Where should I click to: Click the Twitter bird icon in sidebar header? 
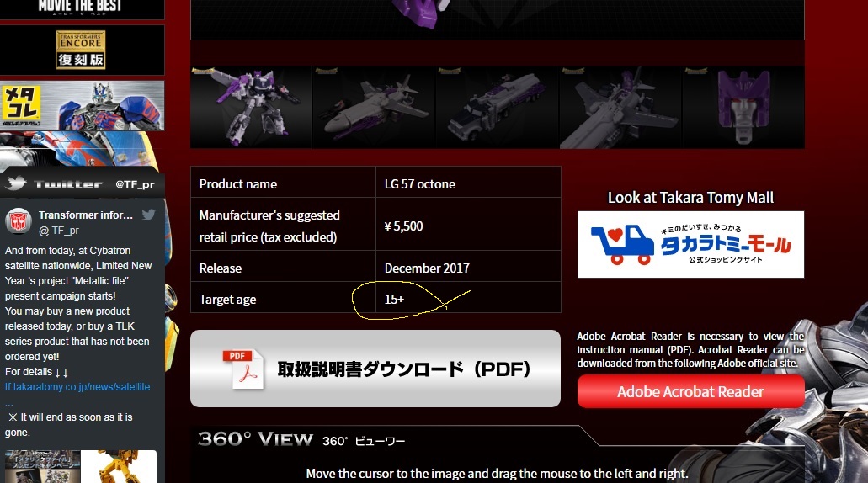pos(15,183)
